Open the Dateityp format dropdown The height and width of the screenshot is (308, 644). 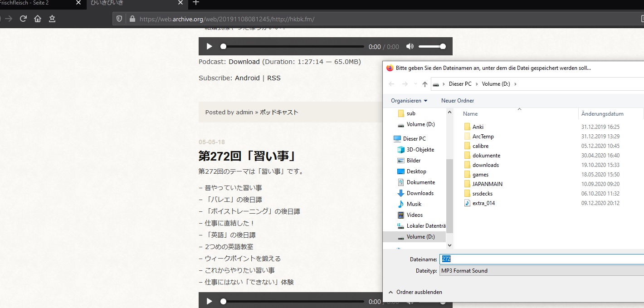540,271
